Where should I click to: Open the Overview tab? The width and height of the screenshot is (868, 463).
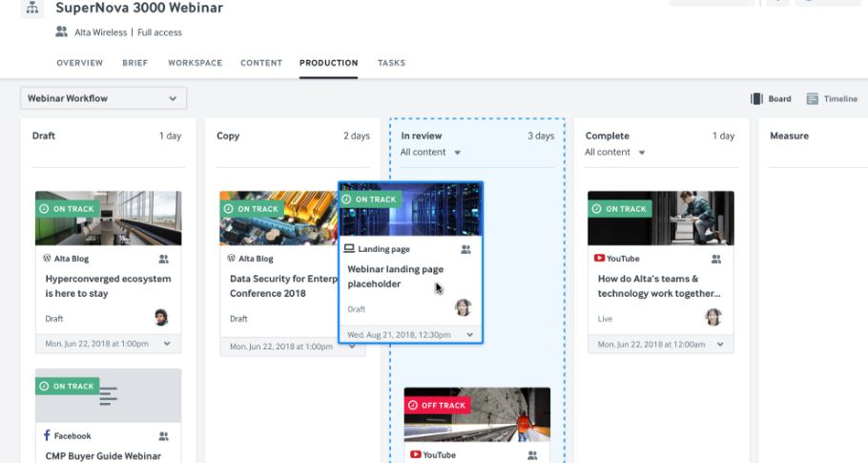coord(80,63)
